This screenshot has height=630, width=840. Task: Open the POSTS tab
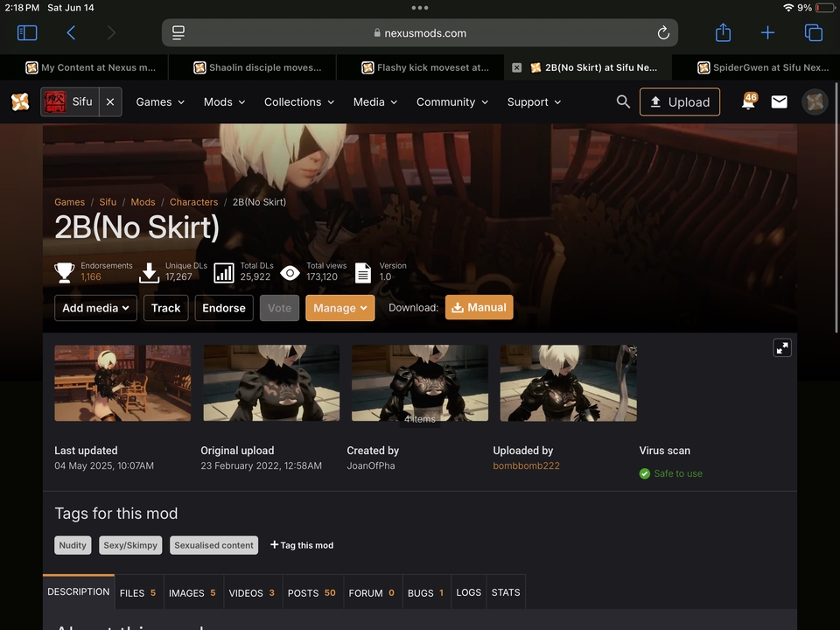(x=311, y=592)
